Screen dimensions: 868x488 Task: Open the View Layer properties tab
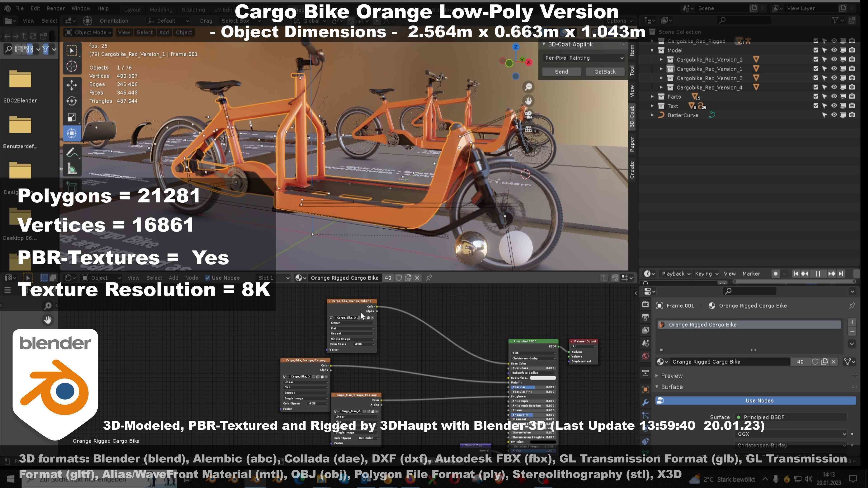pos(645,330)
